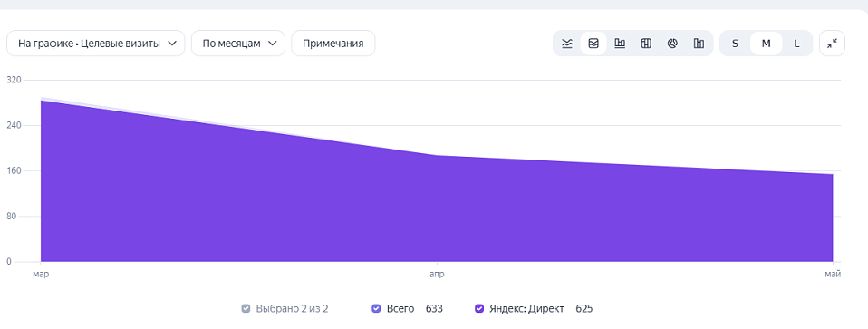Open the Примечания notes button
This screenshot has height=329, width=868.
point(333,44)
